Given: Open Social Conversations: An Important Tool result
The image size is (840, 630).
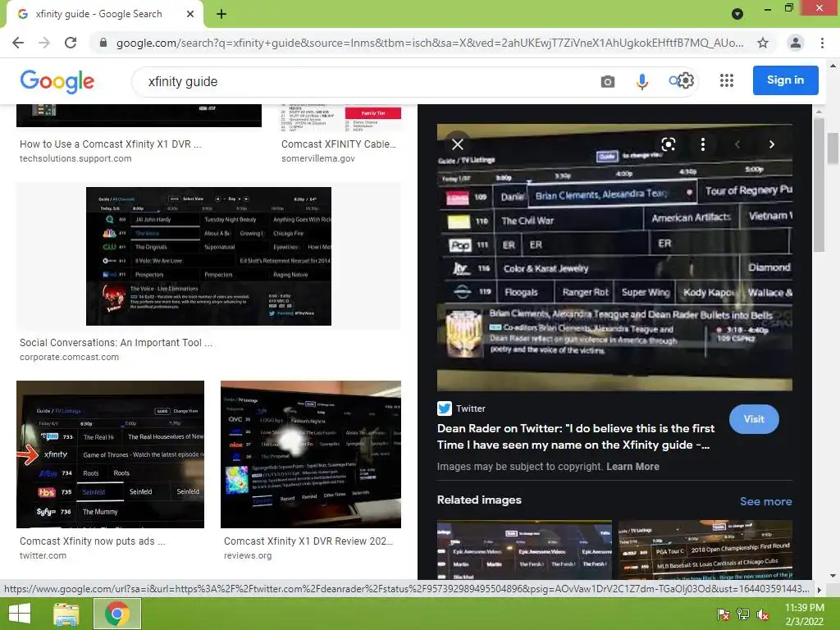Looking at the screenshot, I should [x=116, y=343].
